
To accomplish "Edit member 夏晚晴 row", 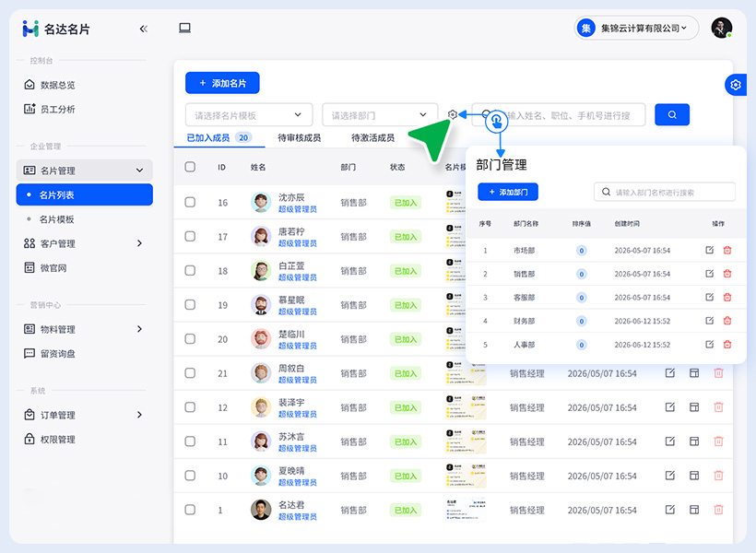I will [670, 476].
